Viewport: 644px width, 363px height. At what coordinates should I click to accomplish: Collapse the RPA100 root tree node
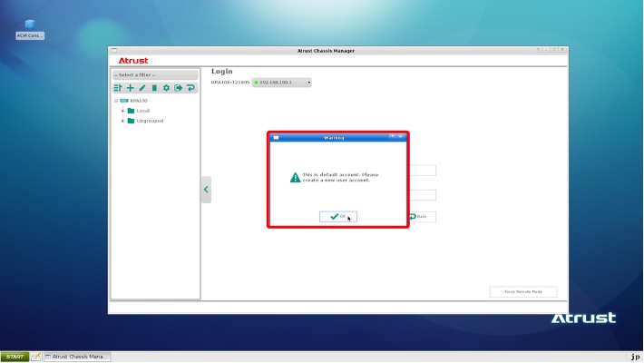(116, 101)
